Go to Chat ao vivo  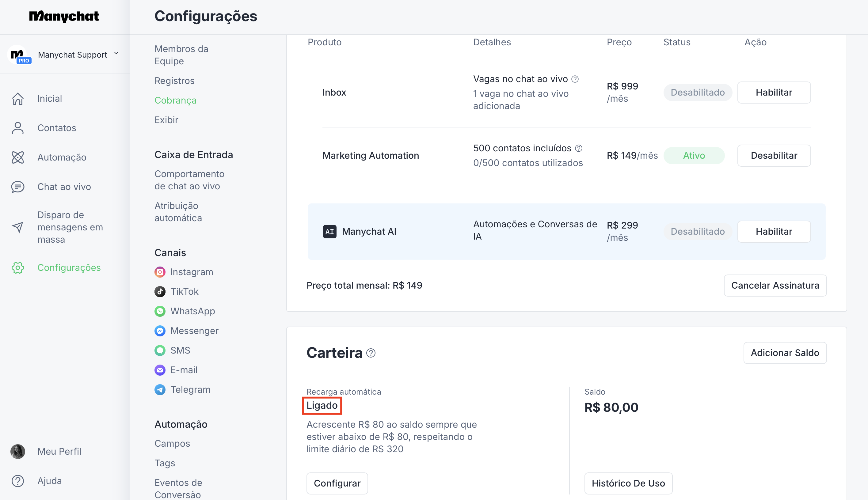64,187
